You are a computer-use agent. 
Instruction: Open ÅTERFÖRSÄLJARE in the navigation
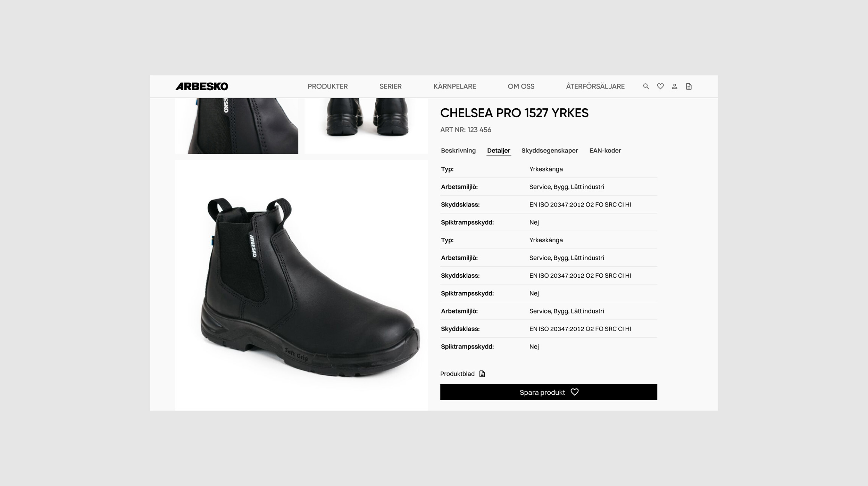[x=595, y=86]
